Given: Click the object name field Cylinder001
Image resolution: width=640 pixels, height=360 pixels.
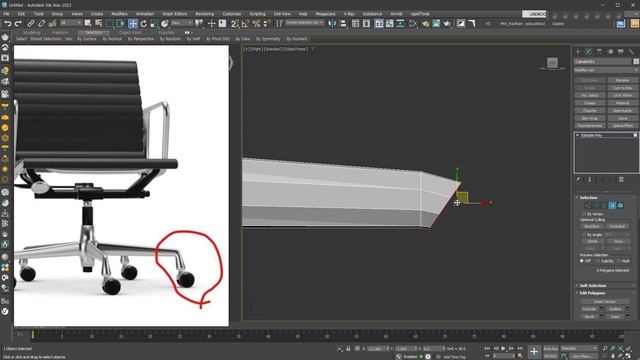Looking at the screenshot, I should (602, 62).
